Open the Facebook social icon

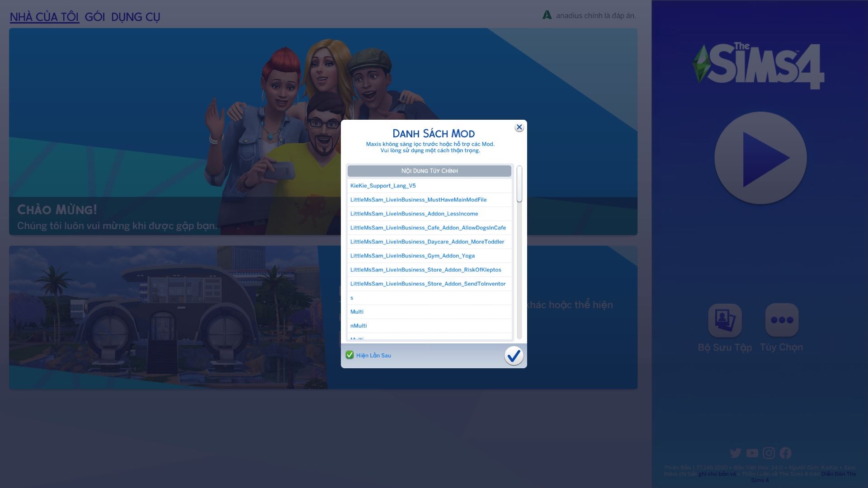coord(785,453)
